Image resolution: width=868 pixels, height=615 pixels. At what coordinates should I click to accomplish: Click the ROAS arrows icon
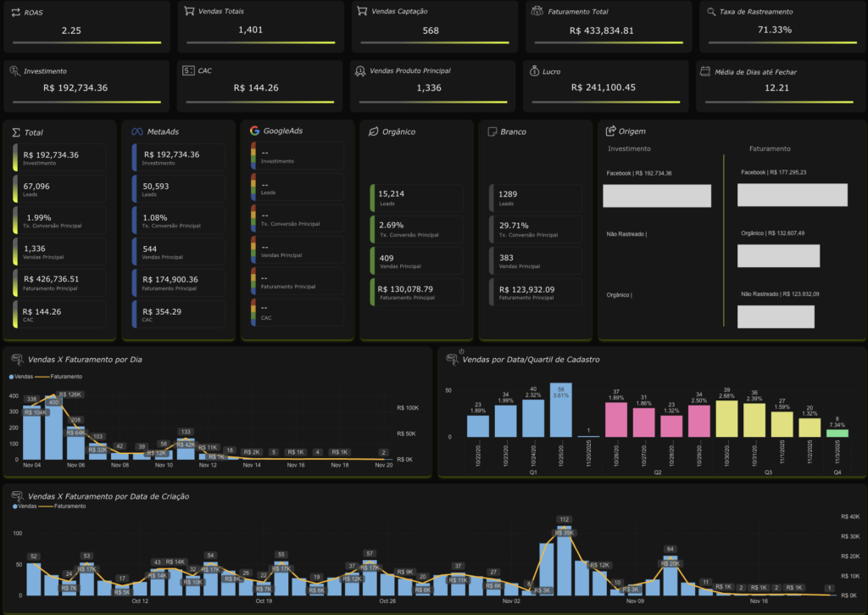15,12
